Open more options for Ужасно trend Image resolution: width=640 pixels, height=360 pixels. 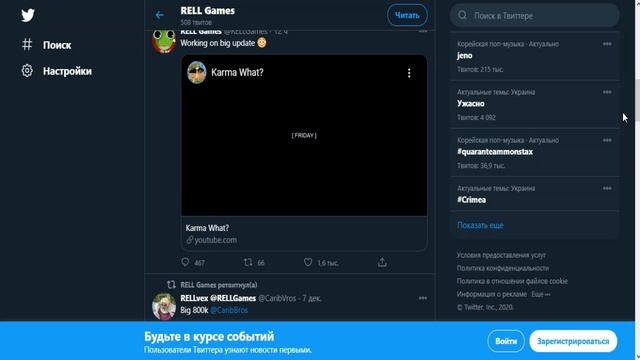point(607,92)
